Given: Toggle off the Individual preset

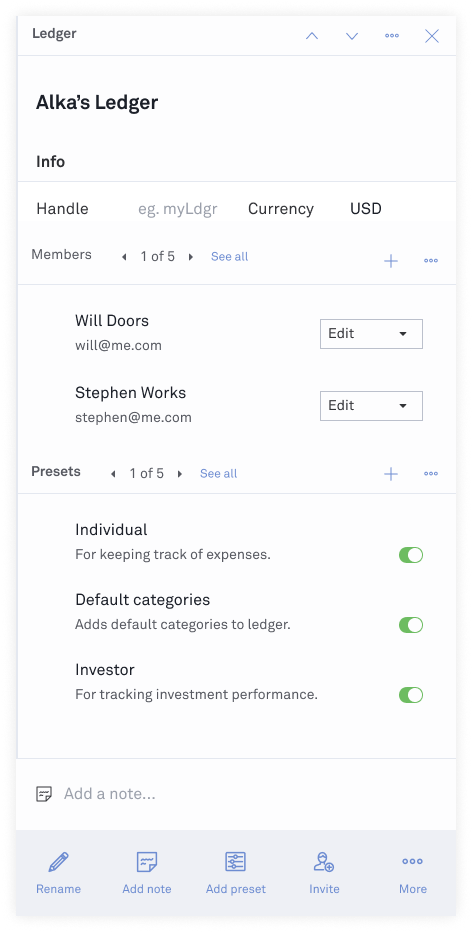Looking at the screenshot, I should (x=411, y=555).
